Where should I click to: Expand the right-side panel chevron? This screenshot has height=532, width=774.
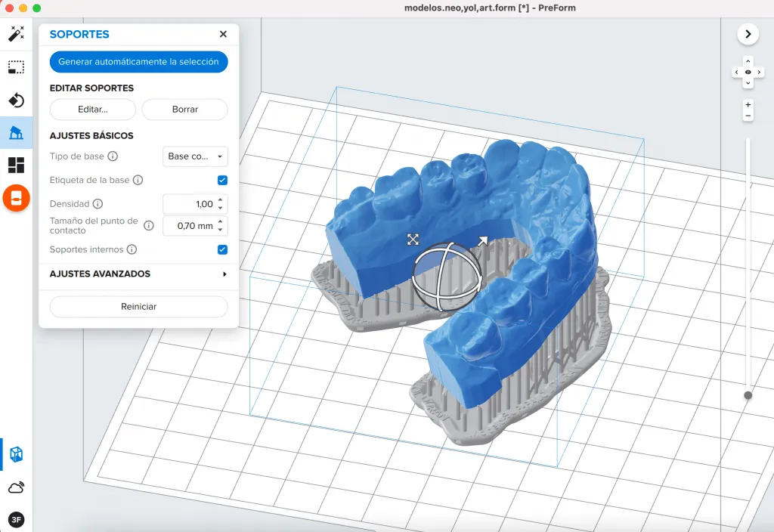[x=748, y=34]
